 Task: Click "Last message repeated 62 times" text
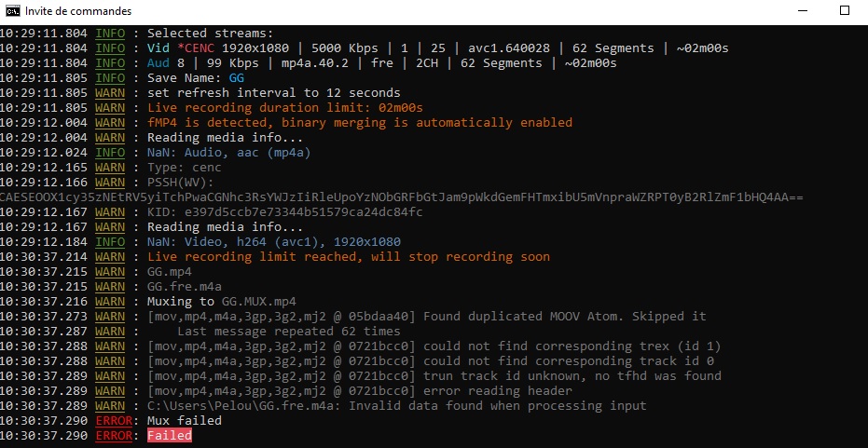tap(275, 332)
